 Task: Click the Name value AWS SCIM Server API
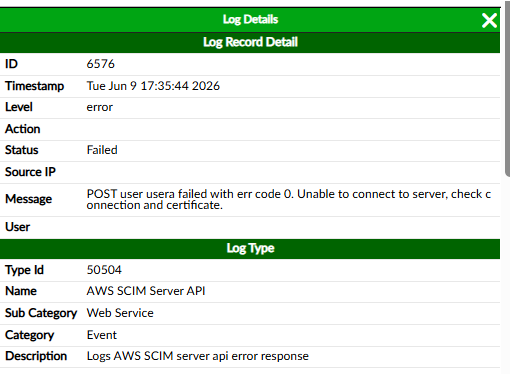pyautogui.click(x=146, y=291)
